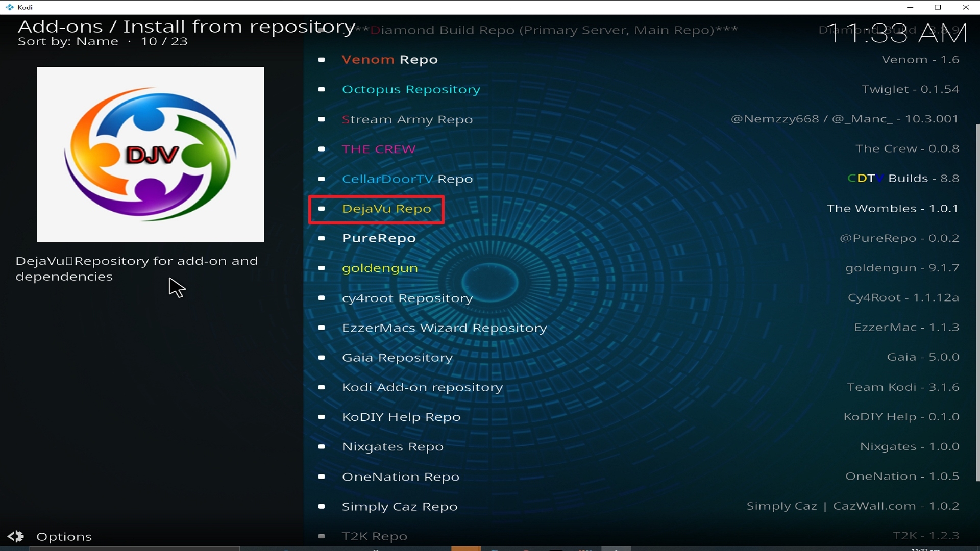This screenshot has width=980, height=551.
Task: Click EzzerMac - 1.1.3 label
Action: (906, 328)
